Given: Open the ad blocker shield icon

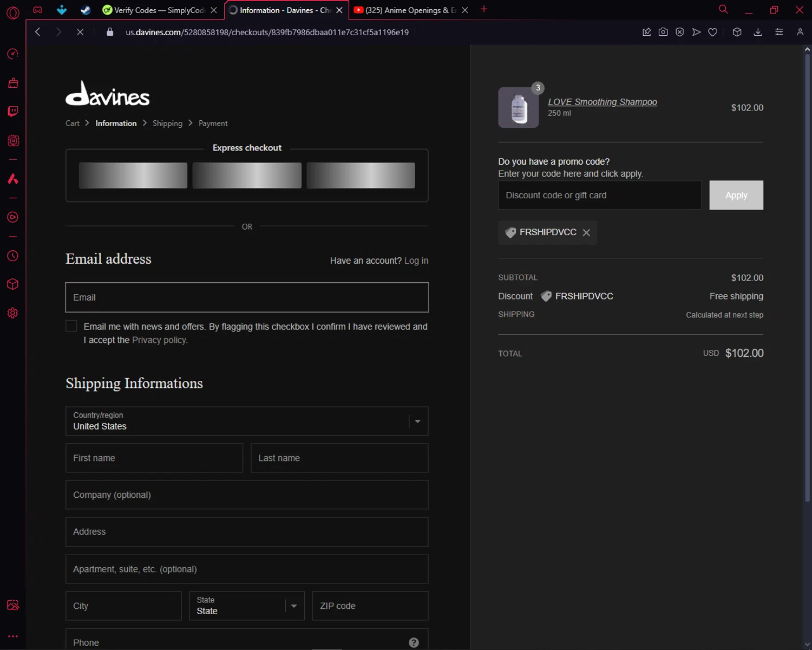Looking at the screenshot, I should tap(680, 32).
